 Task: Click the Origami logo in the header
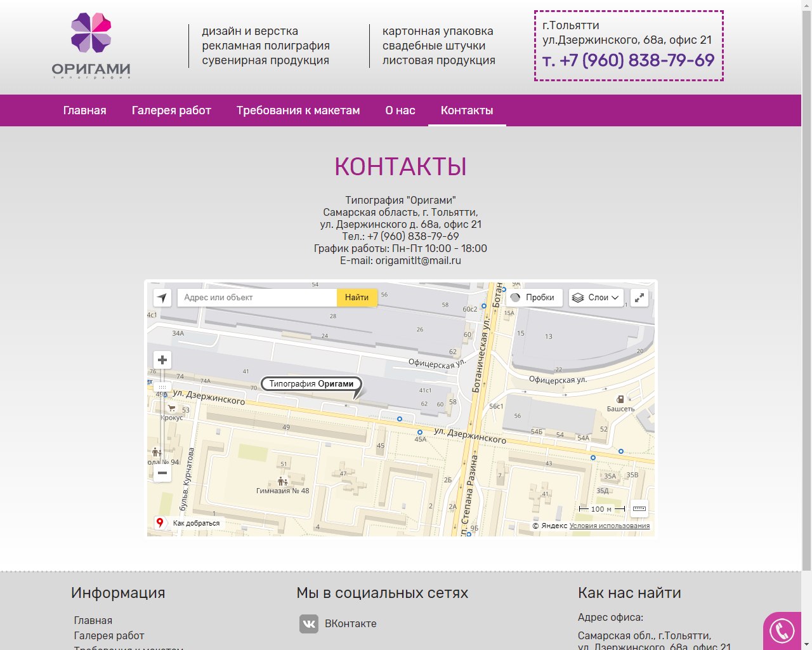pyautogui.click(x=91, y=46)
